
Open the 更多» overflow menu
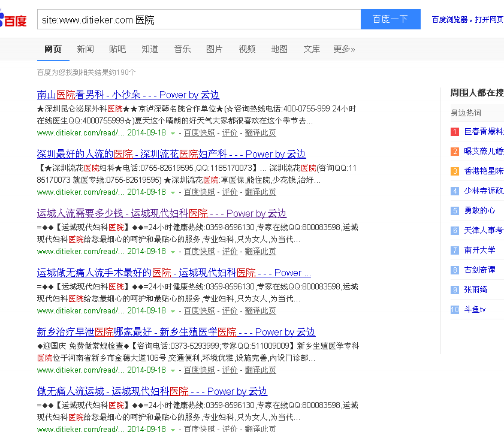[344, 49]
